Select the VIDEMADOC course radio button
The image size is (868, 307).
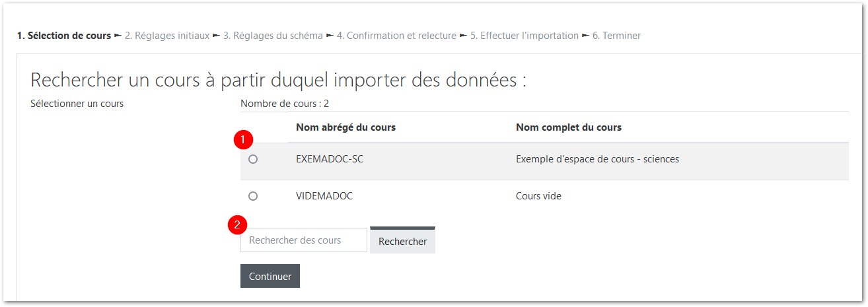(252, 196)
